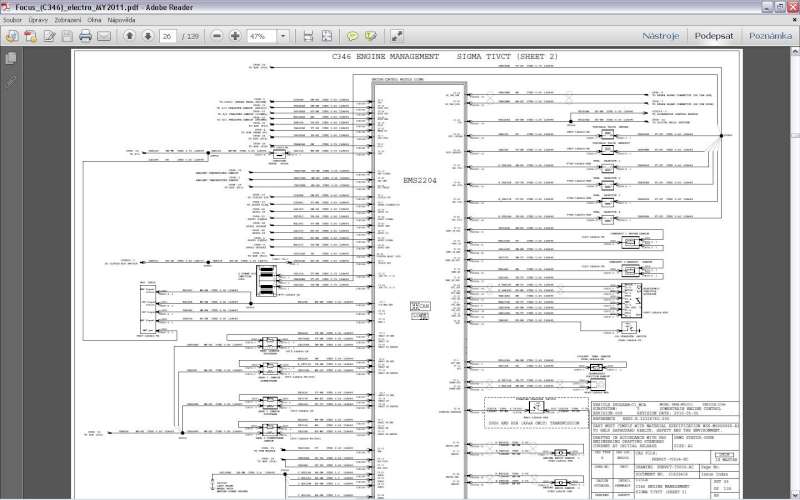The image size is (800, 500).
Task: Zoom out with the minus button
Action: point(217,36)
